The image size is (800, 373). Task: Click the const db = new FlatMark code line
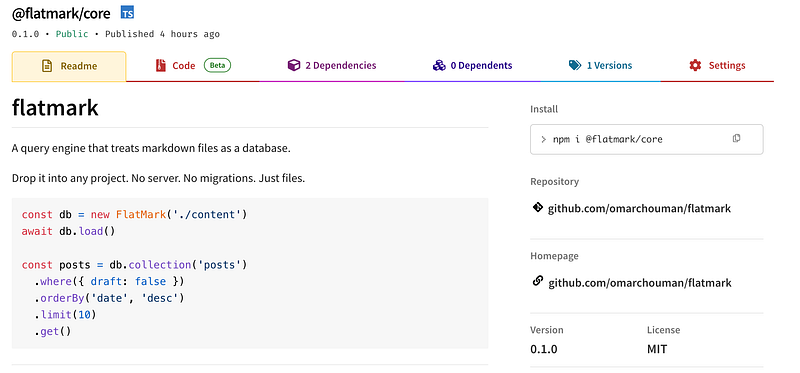click(x=135, y=214)
